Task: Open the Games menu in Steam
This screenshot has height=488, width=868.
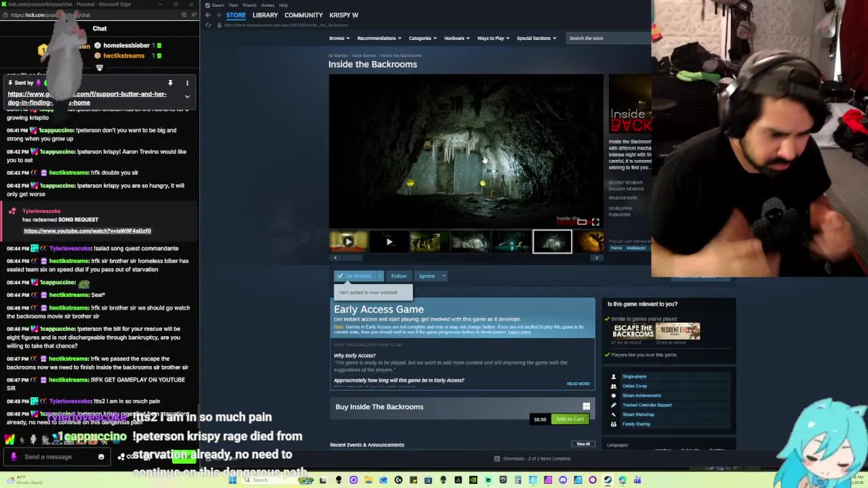Action: tap(267, 5)
